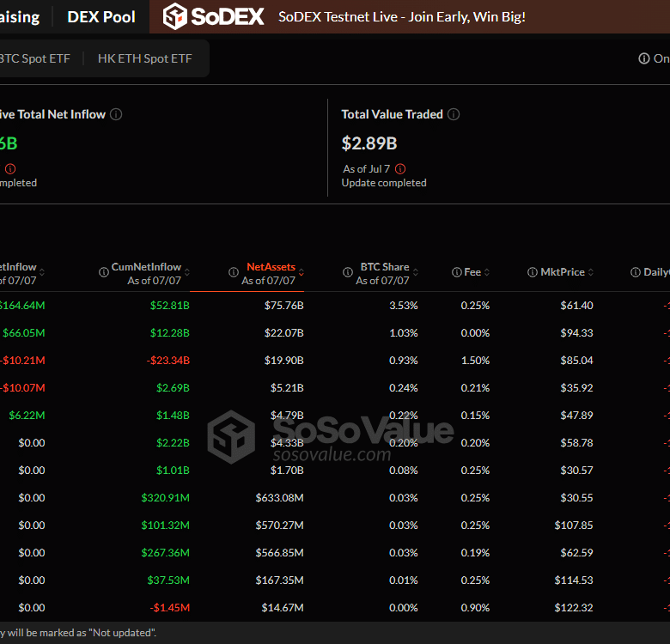The height and width of the screenshot is (644, 670).
Task: Click the $1.70B net assets cell
Action: [287, 471]
